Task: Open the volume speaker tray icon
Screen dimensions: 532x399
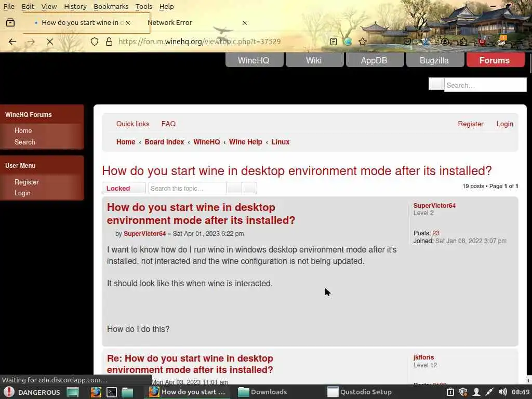Action: point(502,392)
